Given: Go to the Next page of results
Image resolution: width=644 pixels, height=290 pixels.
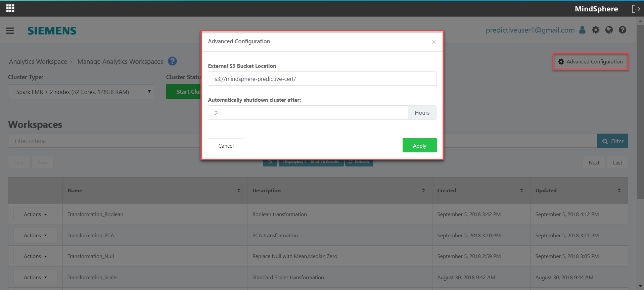Looking at the screenshot, I should pos(594,162).
